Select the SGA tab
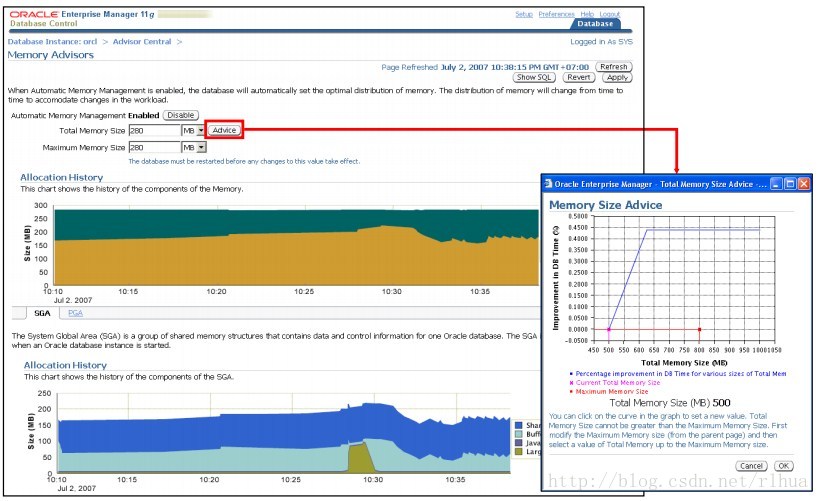Viewport: 819px width, 501px height. point(42,313)
